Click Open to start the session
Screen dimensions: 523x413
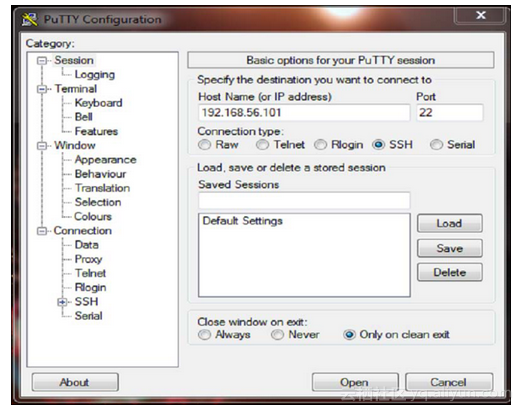pos(355,382)
